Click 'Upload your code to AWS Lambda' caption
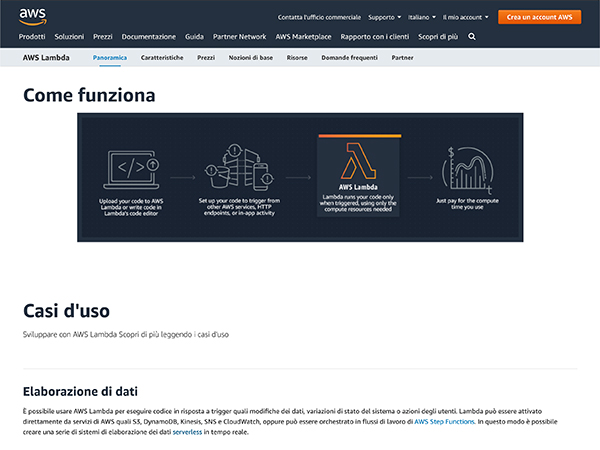 pyautogui.click(x=131, y=207)
